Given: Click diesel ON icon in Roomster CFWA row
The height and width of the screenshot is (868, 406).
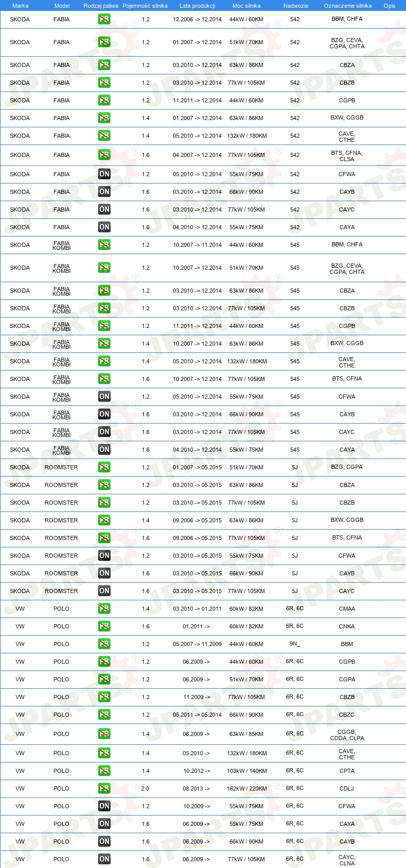Looking at the screenshot, I should point(104,556).
